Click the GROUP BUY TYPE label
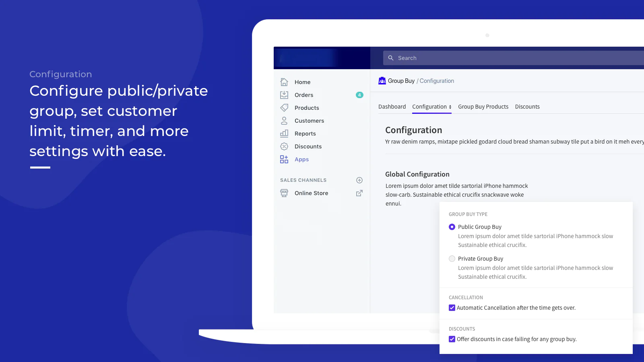This screenshot has width=644, height=362. coord(468,214)
